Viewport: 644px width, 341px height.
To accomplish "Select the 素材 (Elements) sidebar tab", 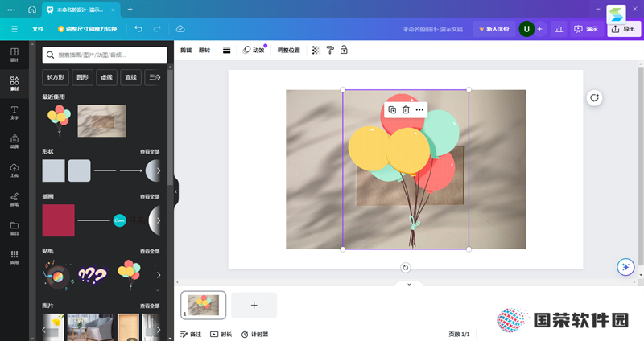I will tap(14, 84).
